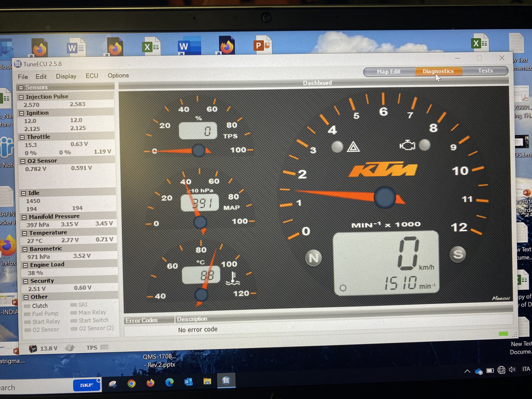Switch to the Tests tab

(485, 71)
